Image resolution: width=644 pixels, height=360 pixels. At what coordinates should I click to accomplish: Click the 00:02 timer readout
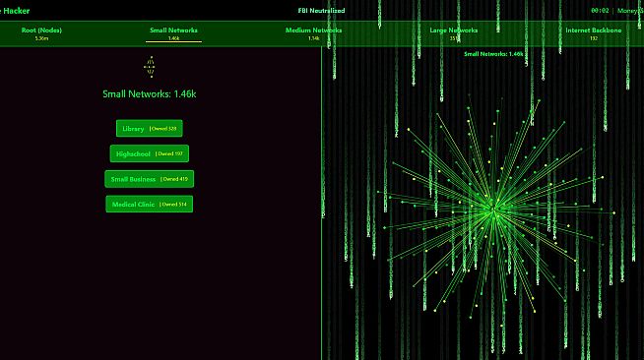600,11
